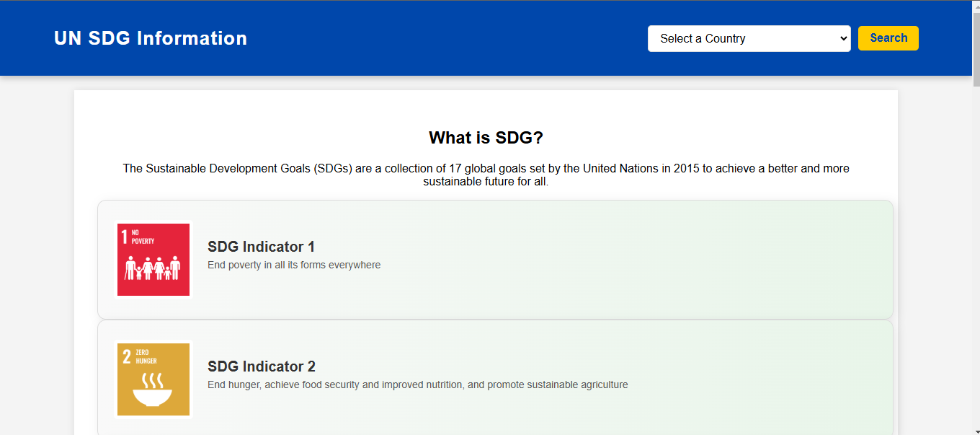Click the yellow Zero Hunger SDG 2 icon
This screenshot has width=980, height=435.
click(153, 379)
